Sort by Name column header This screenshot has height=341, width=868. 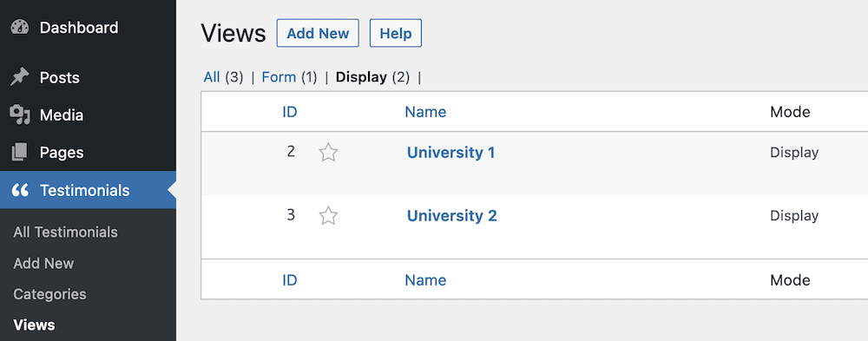[425, 112]
